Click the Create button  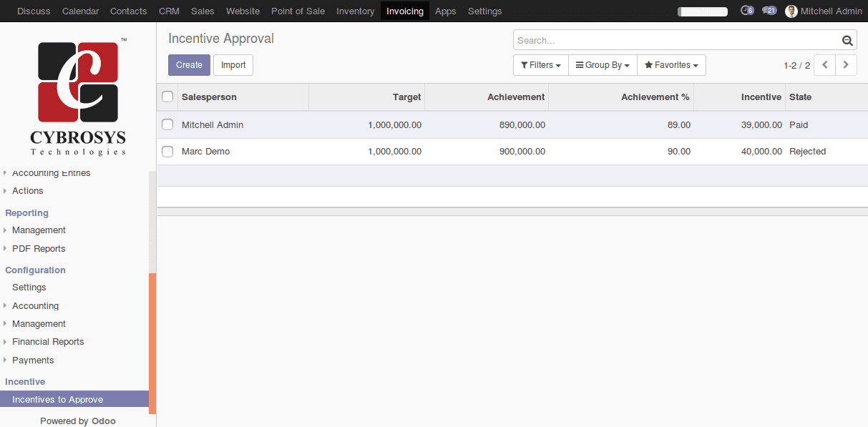(x=189, y=65)
